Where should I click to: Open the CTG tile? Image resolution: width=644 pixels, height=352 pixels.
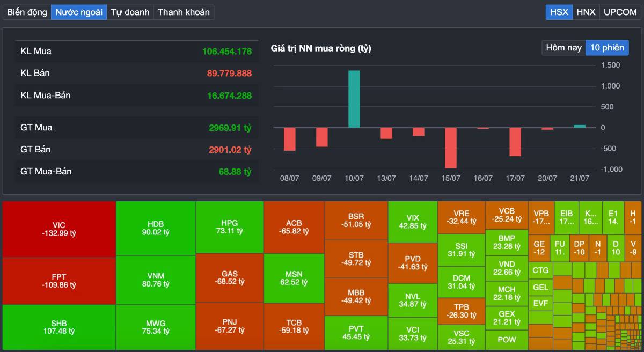[540, 270]
